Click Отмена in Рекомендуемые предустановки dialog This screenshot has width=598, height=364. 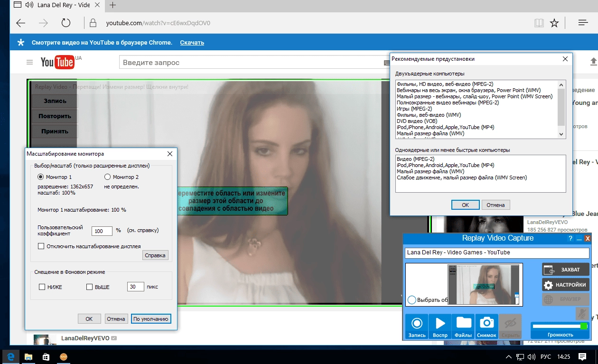tap(495, 205)
